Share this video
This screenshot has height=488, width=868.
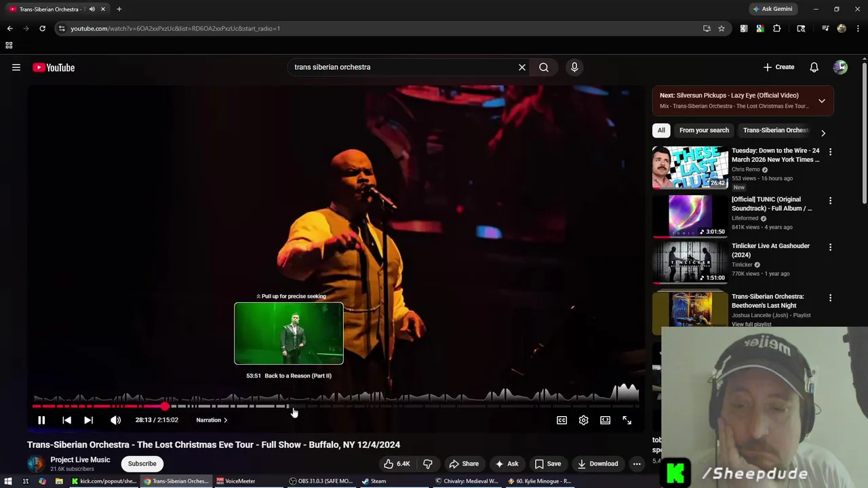[x=464, y=464]
